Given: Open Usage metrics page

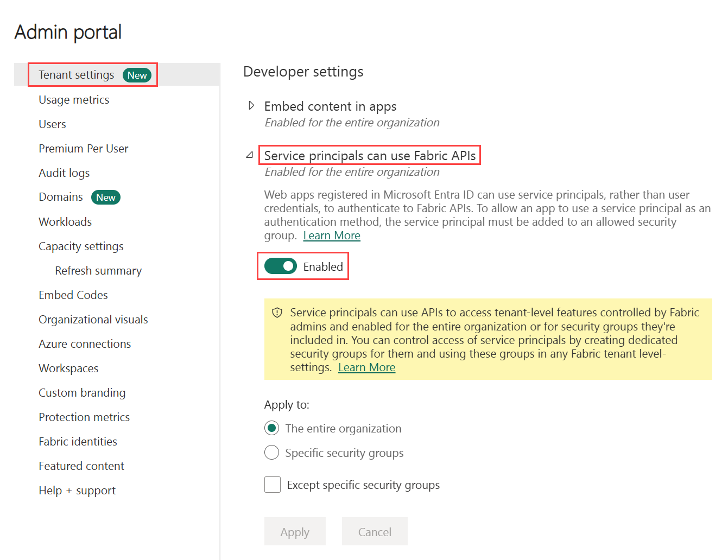Looking at the screenshot, I should coord(74,99).
